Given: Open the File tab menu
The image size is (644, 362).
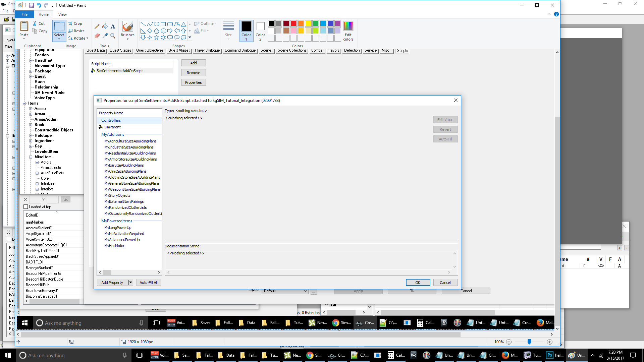Looking at the screenshot, I should 24,14.
